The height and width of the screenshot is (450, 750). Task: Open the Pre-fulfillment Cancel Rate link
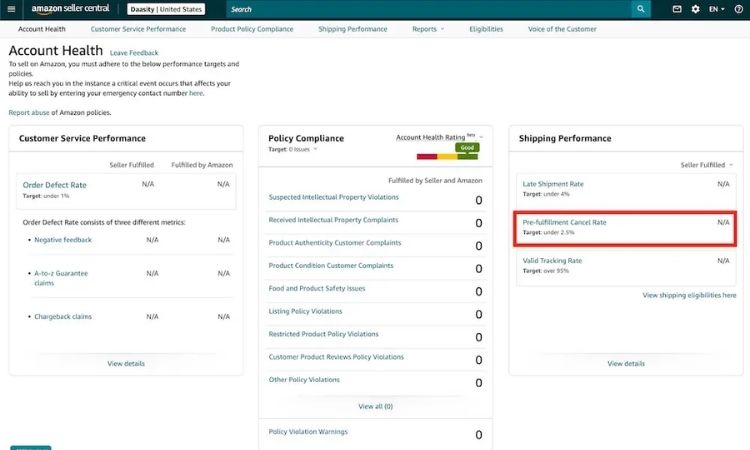coord(564,222)
